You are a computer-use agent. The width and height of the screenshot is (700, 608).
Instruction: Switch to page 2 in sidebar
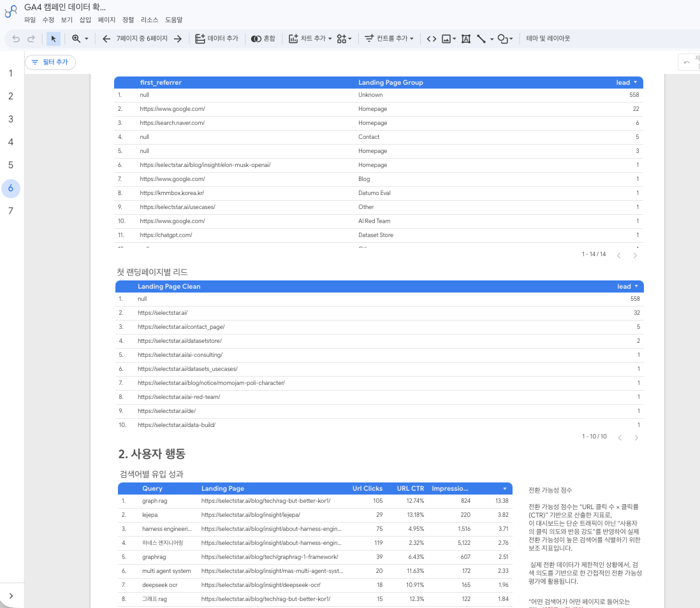click(11, 96)
